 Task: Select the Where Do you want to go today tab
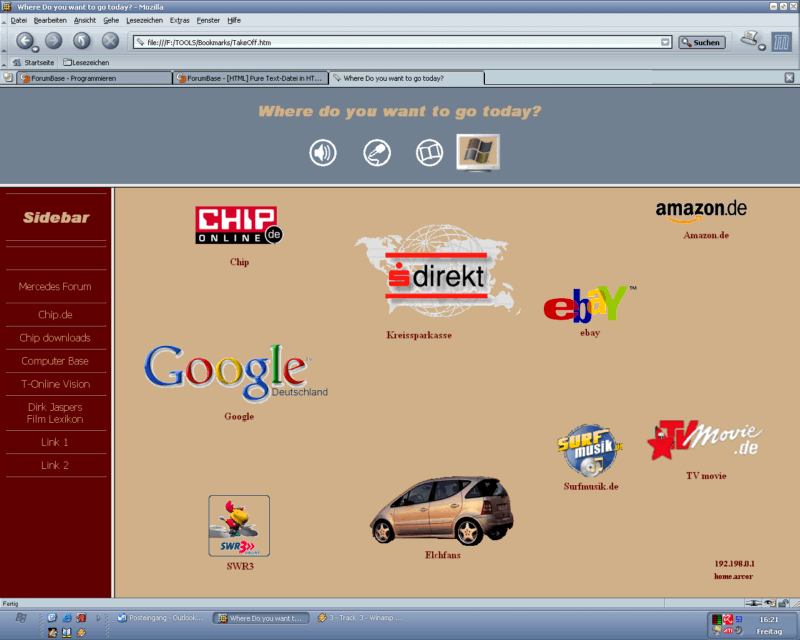[407, 78]
